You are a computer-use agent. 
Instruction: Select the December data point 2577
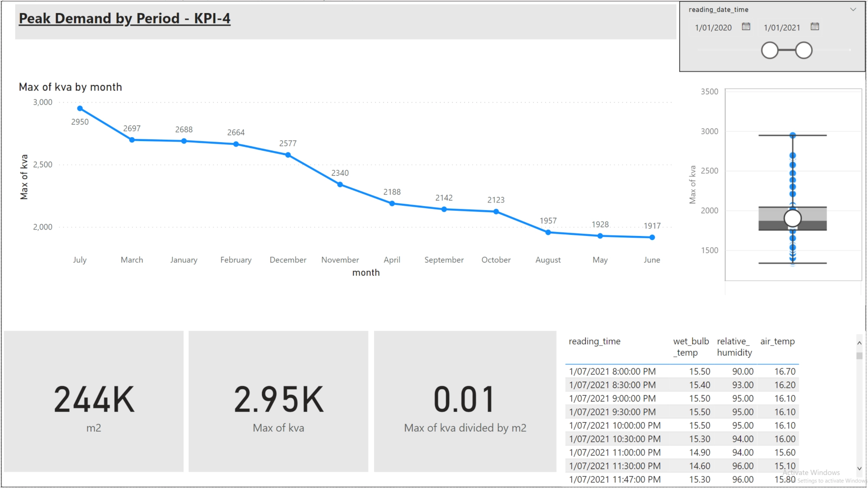point(288,155)
